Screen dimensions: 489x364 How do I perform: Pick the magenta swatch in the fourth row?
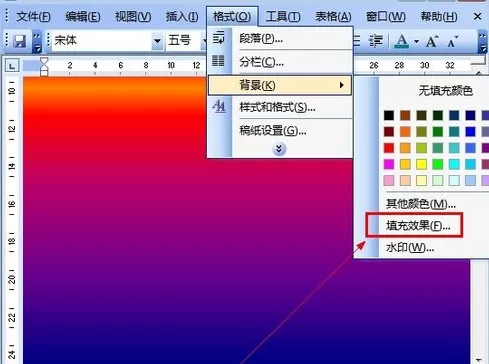click(389, 164)
